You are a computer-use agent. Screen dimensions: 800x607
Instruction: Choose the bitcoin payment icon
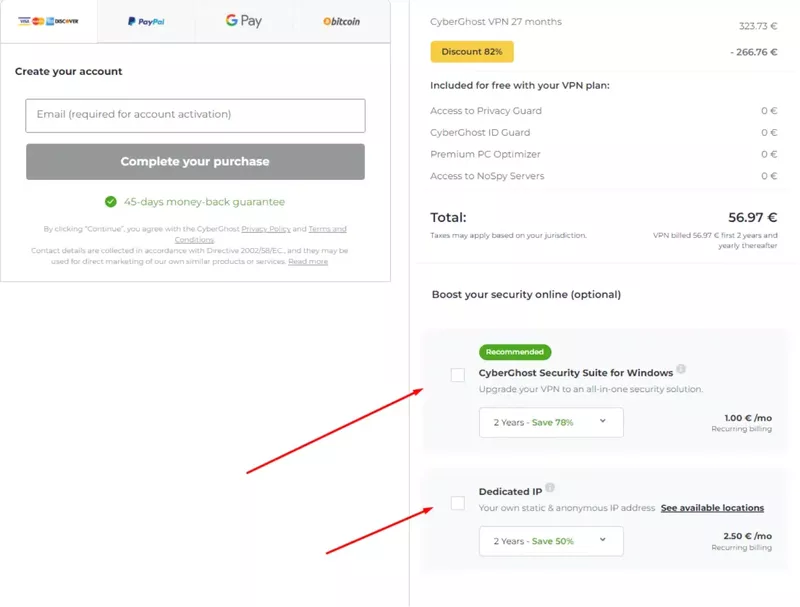click(x=342, y=21)
